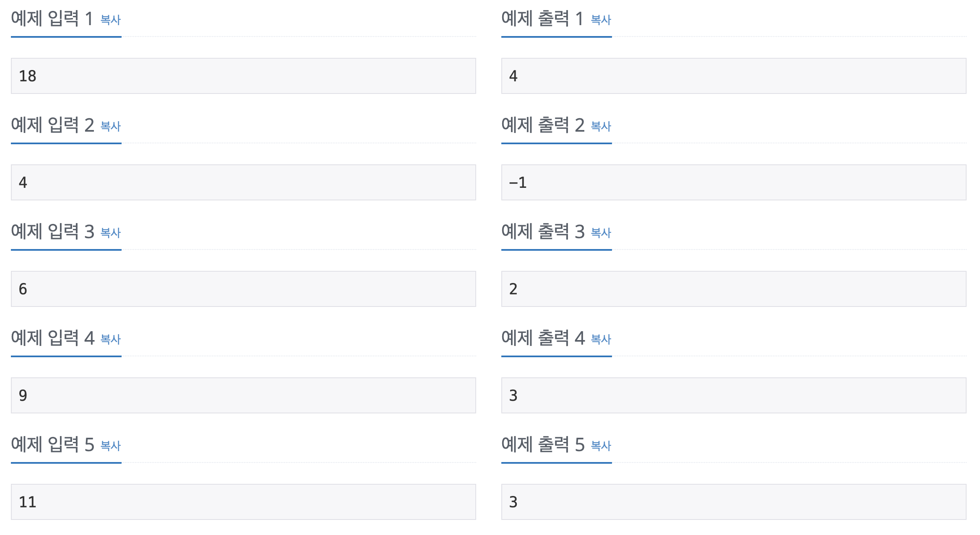Click the 예제 입력 5 heading text
The image size is (980, 535).
tap(52, 445)
